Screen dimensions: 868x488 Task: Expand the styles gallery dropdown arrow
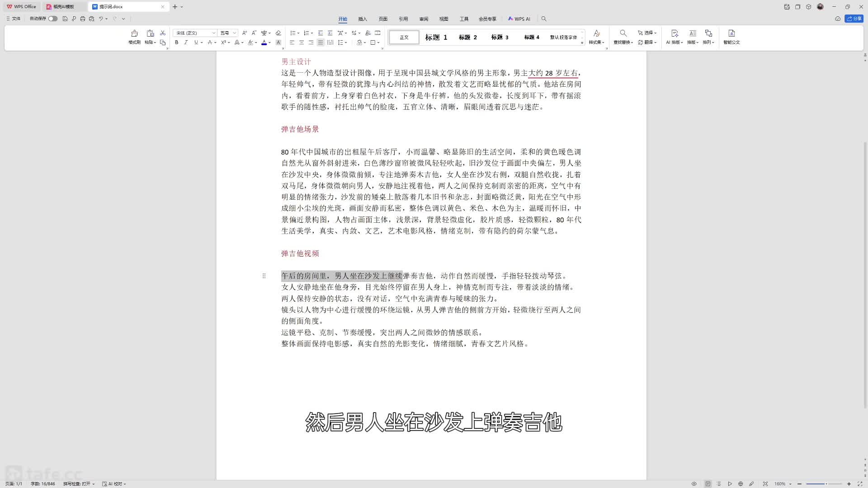click(582, 42)
